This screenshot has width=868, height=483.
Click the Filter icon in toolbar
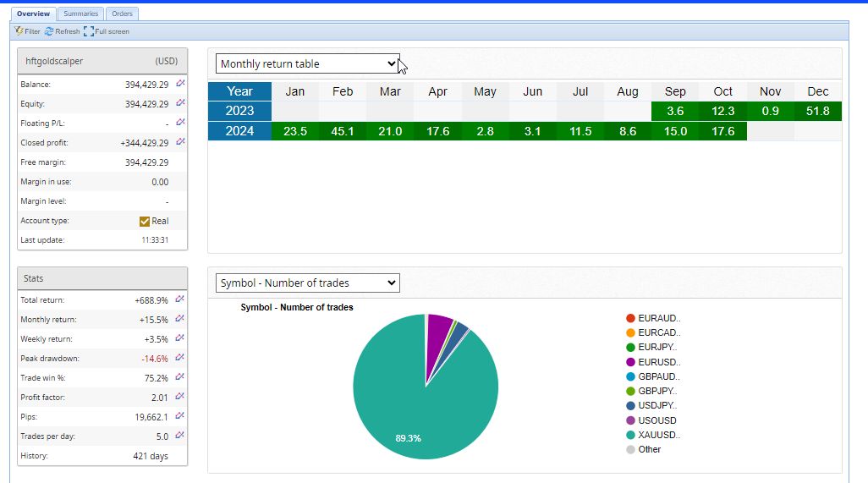click(x=19, y=31)
